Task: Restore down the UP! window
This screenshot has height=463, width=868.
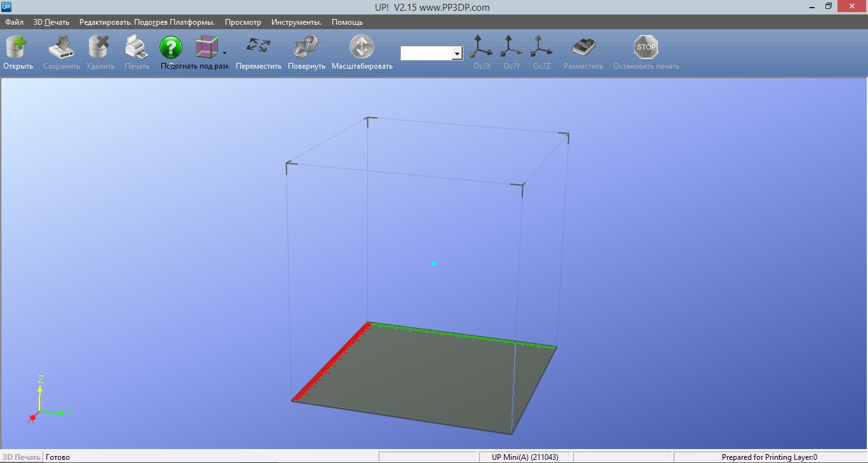Action: coord(828,7)
